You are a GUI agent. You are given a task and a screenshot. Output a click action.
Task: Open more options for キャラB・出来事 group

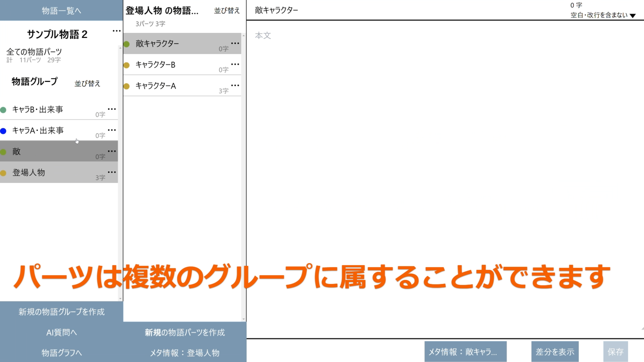112,109
